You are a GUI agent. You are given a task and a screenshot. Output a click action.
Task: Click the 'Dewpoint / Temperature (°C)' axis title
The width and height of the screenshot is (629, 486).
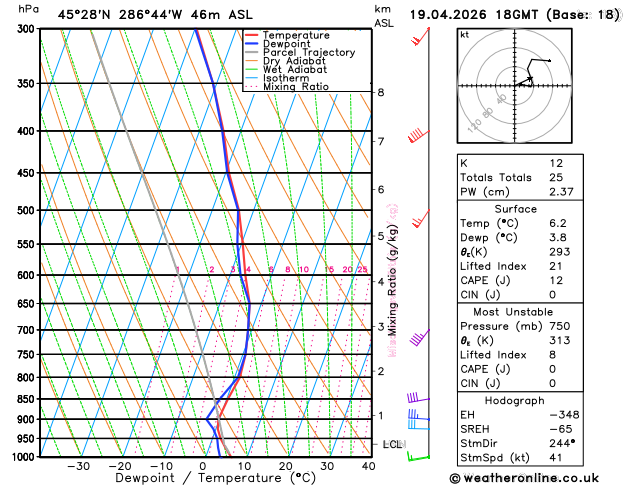(x=216, y=478)
